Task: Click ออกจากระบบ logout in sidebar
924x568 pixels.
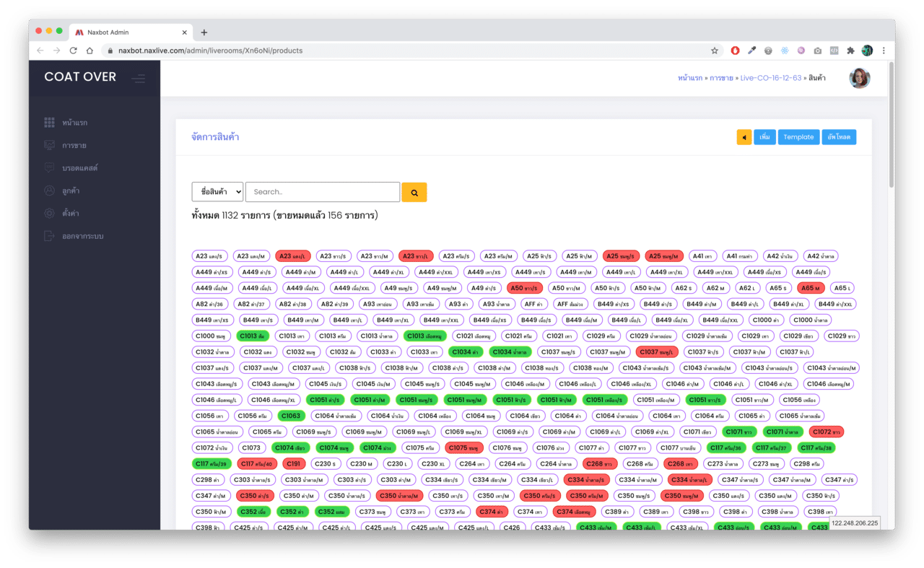Action: pos(83,236)
